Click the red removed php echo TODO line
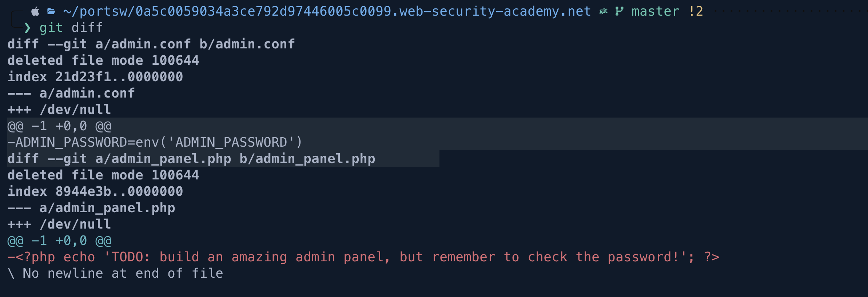The width and height of the screenshot is (868, 297). pos(363,257)
